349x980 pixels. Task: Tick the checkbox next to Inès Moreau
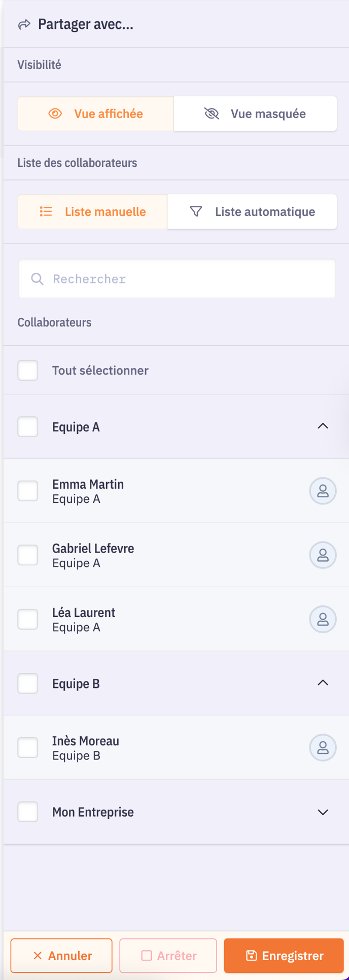(x=28, y=747)
